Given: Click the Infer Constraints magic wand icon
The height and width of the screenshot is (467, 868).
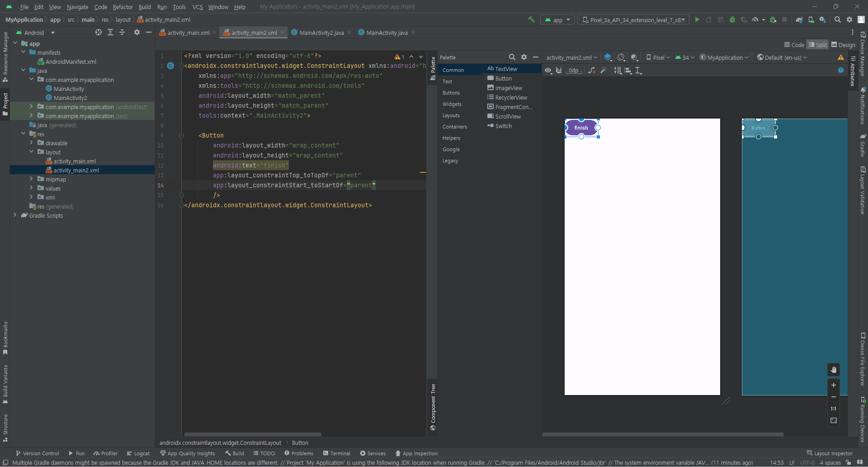Looking at the screenshot, I should pos(603,71).
